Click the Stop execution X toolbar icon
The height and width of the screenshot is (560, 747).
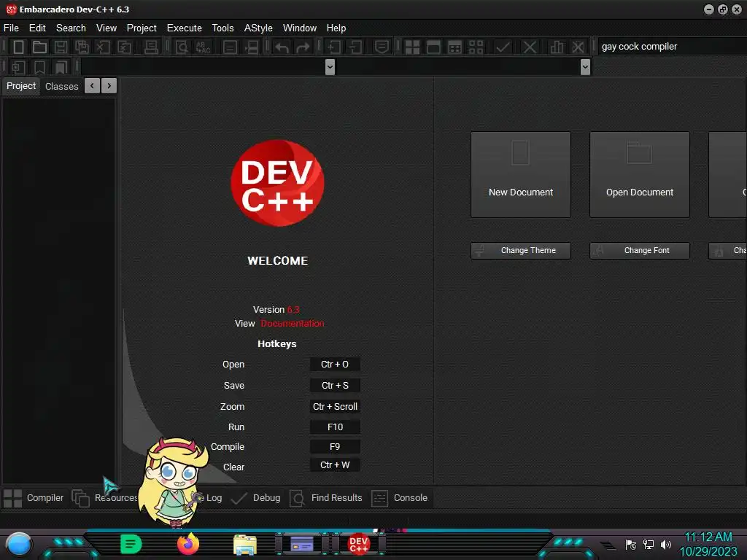coord(530,47)
